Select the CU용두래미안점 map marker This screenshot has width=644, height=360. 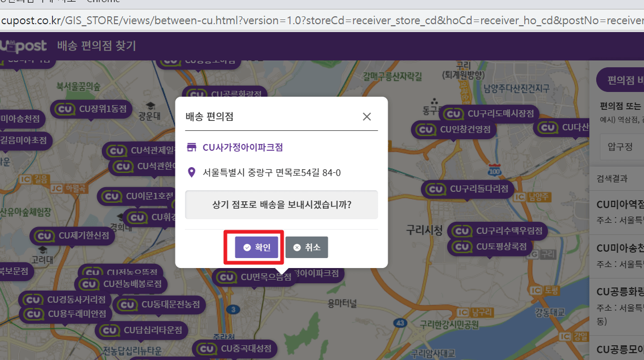[66, 314]
